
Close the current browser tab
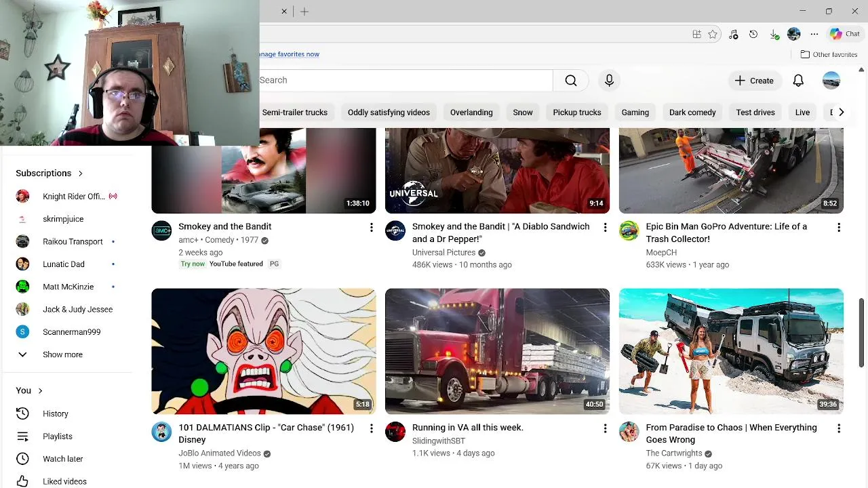click(284, 12)
